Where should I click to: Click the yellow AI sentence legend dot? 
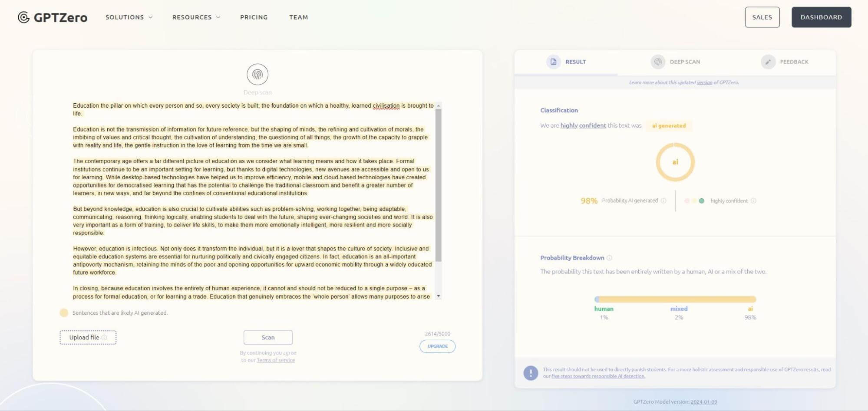coord(64,312)
